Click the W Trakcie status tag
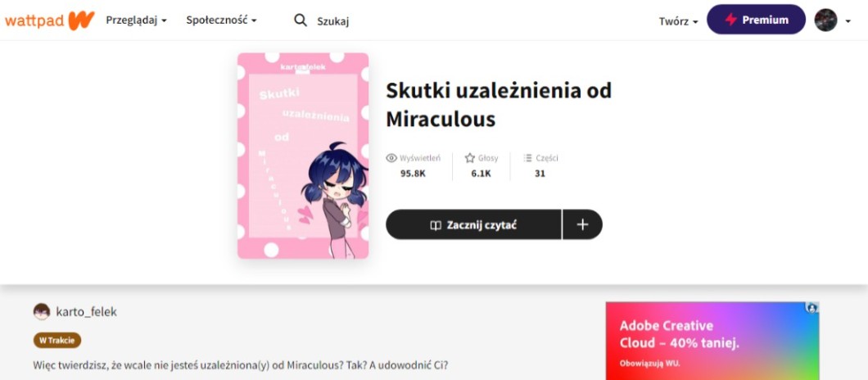The width and height of the screenshot is (868, 380). [57, 340]
